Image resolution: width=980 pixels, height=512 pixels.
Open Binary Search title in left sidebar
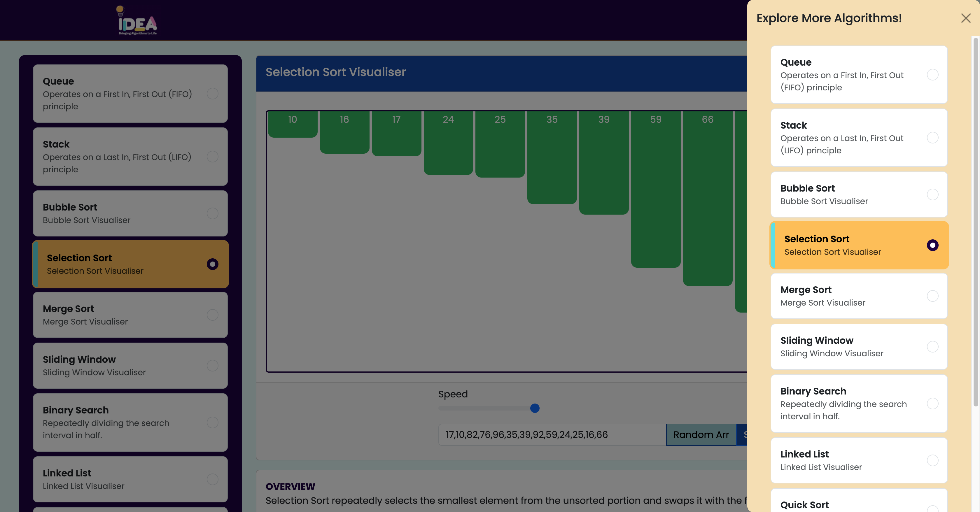coord(75,410)
